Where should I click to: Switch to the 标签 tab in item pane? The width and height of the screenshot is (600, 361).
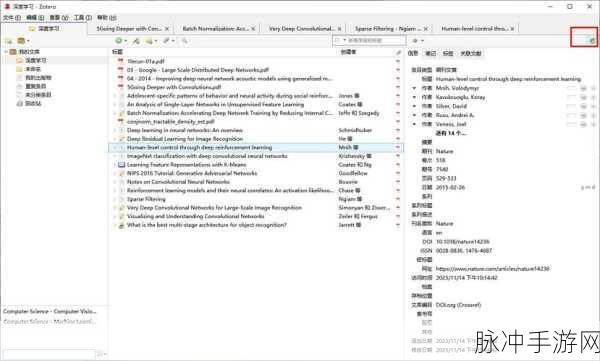(x=448, y=53)
